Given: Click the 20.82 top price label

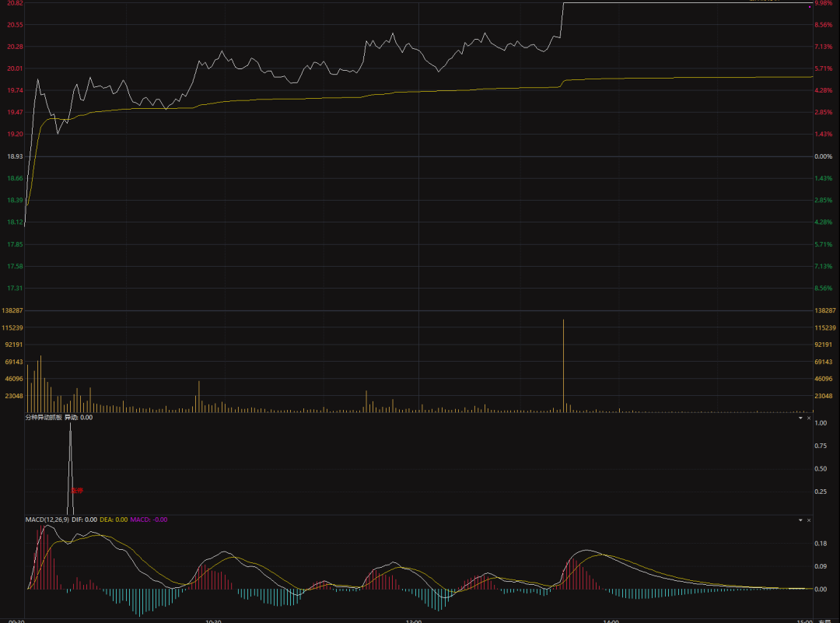Looking at the screenshot, I should click(15, 4).
